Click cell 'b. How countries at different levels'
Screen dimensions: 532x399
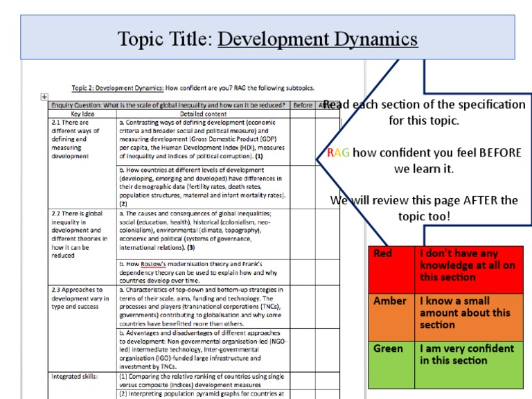[x=203, y=187]
